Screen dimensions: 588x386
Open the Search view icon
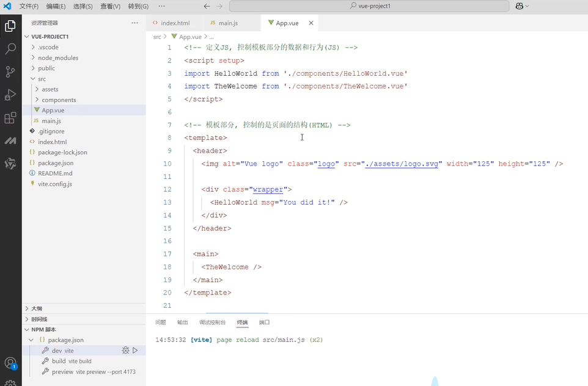(10, 48)
